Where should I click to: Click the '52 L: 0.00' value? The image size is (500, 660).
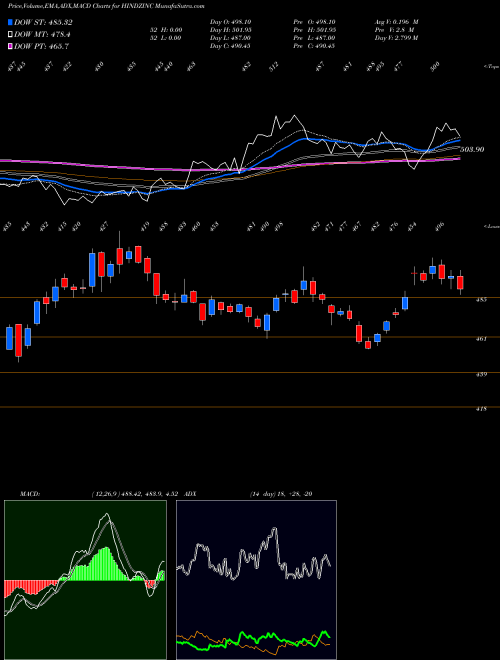click(x=168, y=38)
